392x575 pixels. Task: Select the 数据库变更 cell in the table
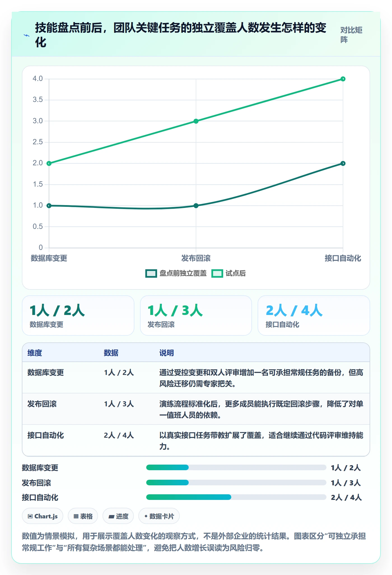coord(46,372)
